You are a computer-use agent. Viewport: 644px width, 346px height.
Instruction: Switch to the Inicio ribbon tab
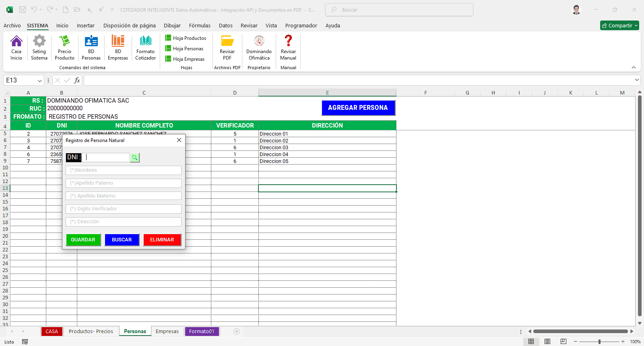[x=62, y=25]
